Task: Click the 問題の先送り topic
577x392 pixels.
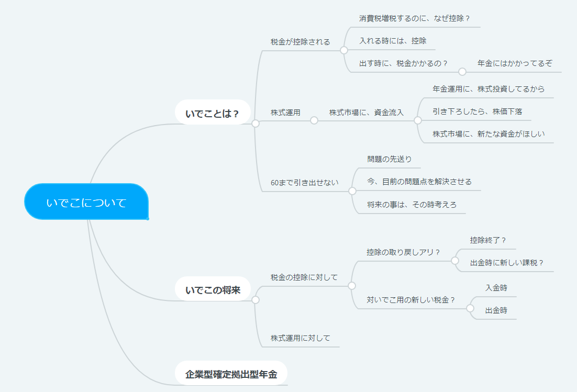Action: (x=390, y=159)
